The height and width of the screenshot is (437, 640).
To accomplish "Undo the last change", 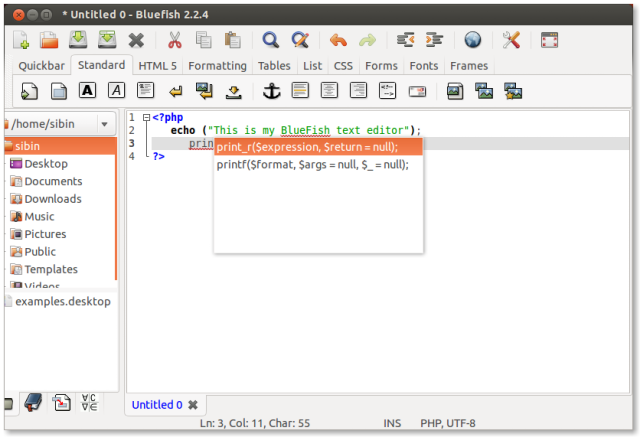I will coord(338,40).
